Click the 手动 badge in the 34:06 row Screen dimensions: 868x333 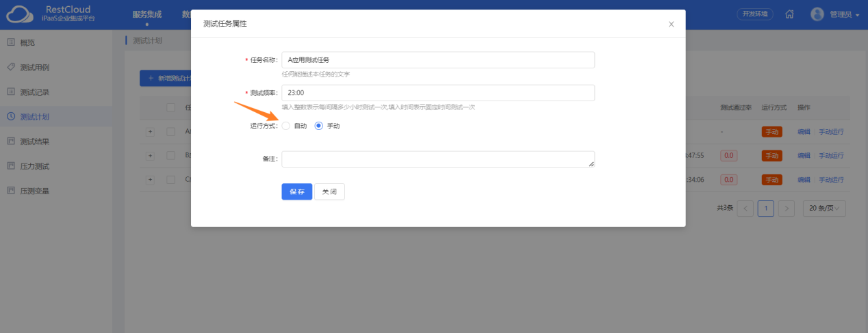[x=772, y=180]
